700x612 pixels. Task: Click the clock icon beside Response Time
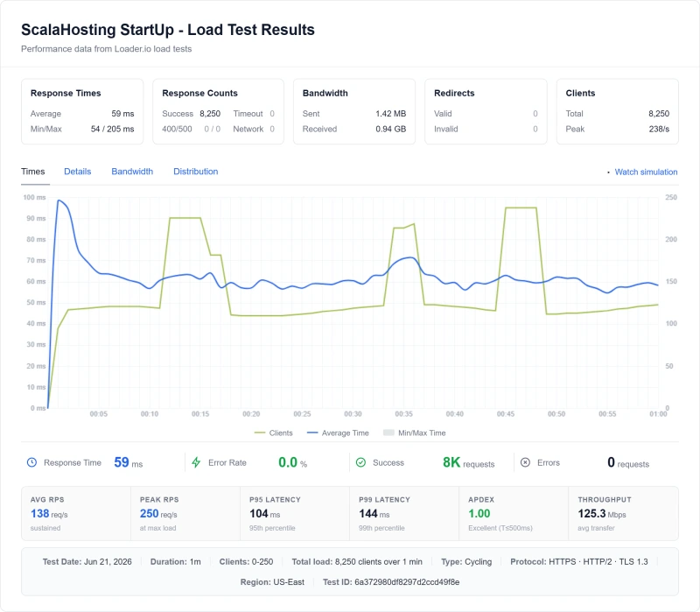[x=31, y=462]
